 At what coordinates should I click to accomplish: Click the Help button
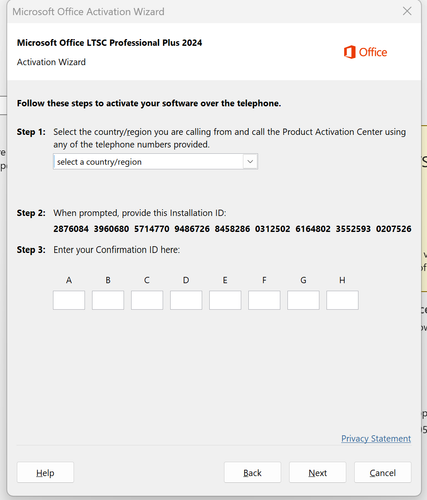tap(45, 473)
